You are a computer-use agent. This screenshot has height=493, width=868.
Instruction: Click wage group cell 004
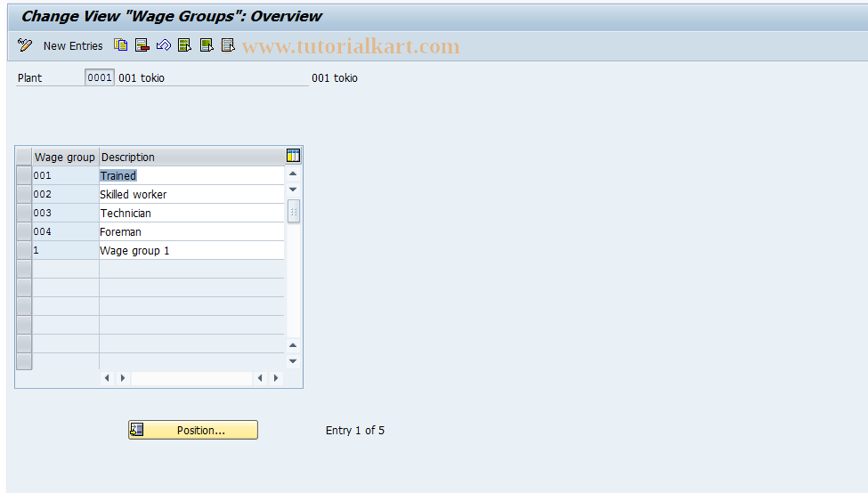pyautogui.click(x=65, y=232)
